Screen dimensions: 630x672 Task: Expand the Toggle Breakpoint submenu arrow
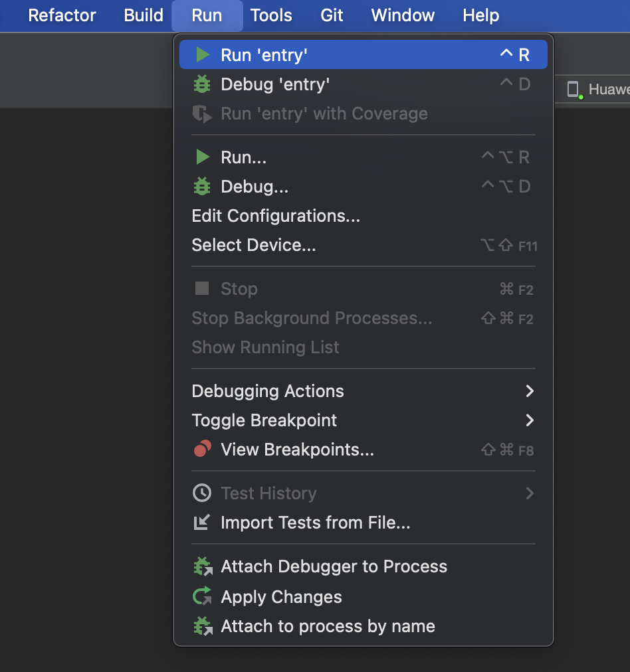(x=530, y=420)
